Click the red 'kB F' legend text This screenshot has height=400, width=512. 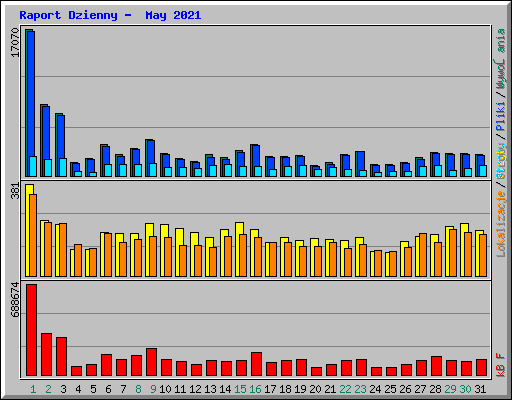(501, 365)
